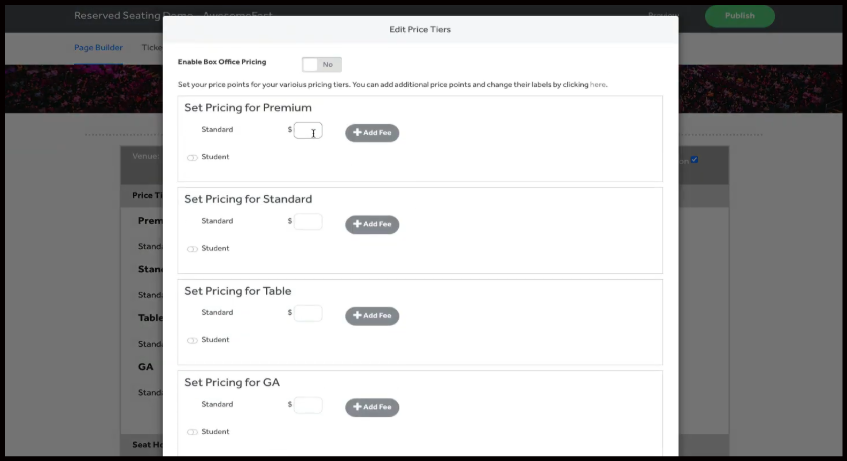Turn on Student pricing for the Table tier

point(192,340)
